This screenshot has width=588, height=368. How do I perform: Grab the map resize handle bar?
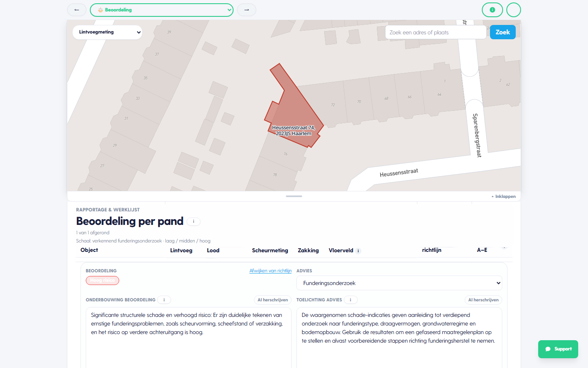[294, 196]
